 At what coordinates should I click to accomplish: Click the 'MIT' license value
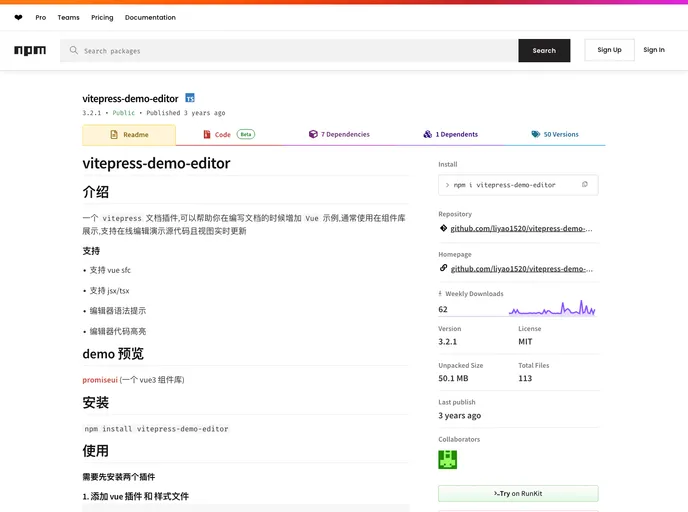[x=525, y=342]
